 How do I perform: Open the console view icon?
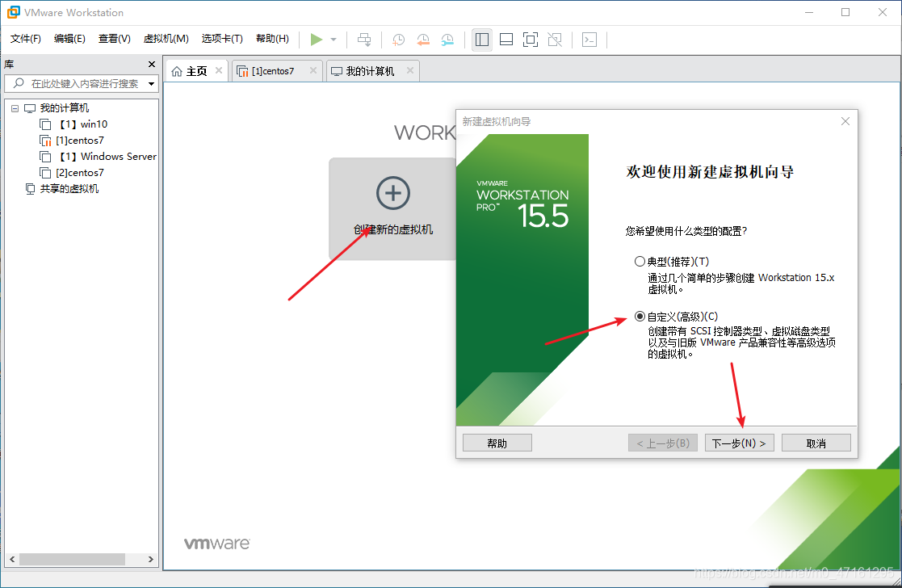(589, 39)
